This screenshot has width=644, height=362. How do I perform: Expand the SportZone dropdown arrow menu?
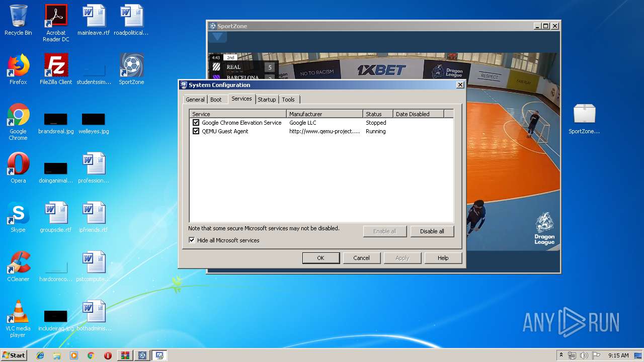(217, 37)
